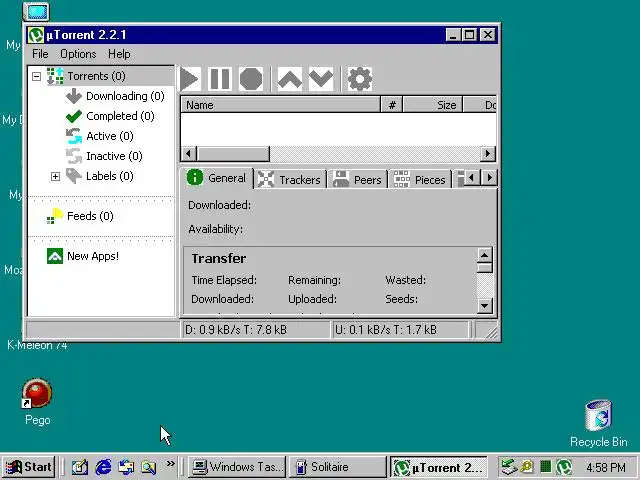Click the quick launch search icon
Screen dimensions: 640x480
(x=149, y=467)
